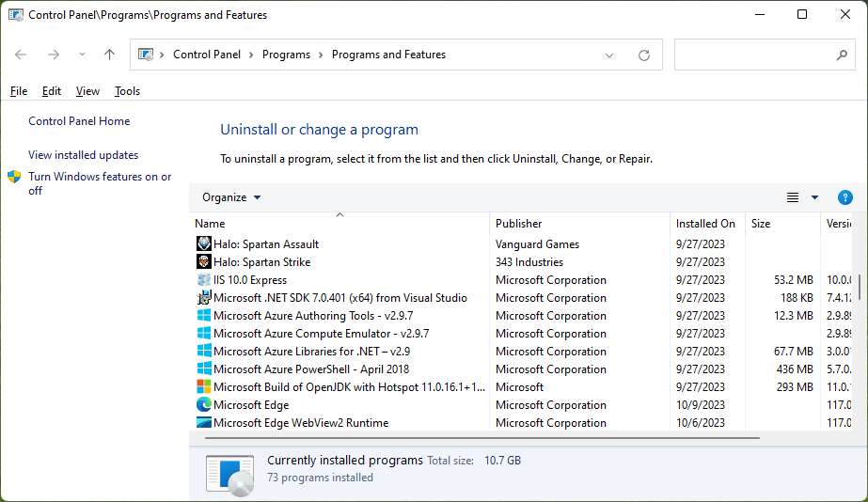The image size is (868, 502).
Task: Click the Control Panel icon in address bar
Action: (146, 55)
